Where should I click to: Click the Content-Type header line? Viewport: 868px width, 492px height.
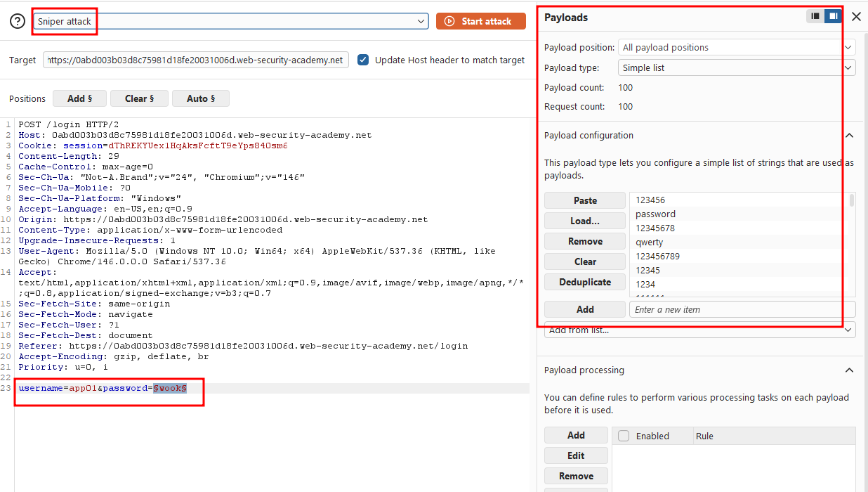point(150,230)
